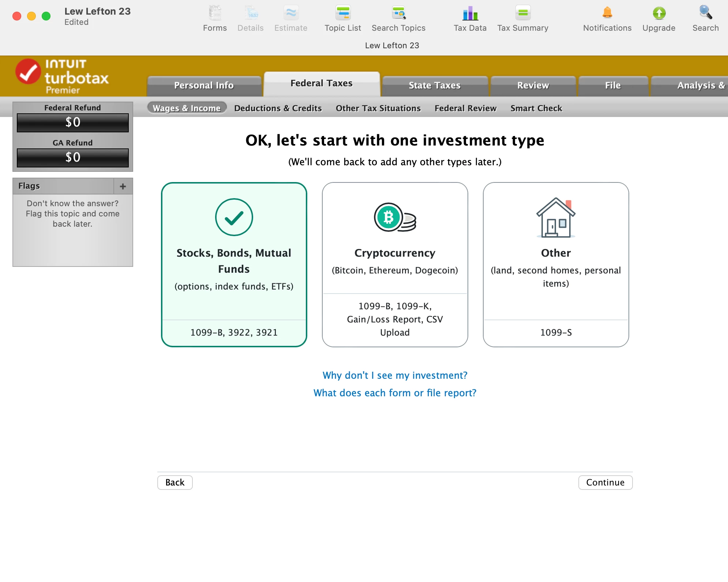Switch to the State Taxes tab
The image size is (728, 582).
coord(434,86)
